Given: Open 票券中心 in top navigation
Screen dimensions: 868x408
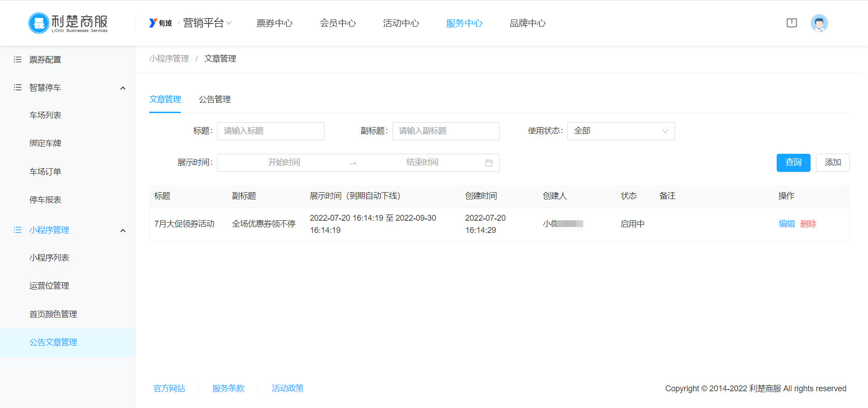Looking at the screenshot, I should point(274,23).
